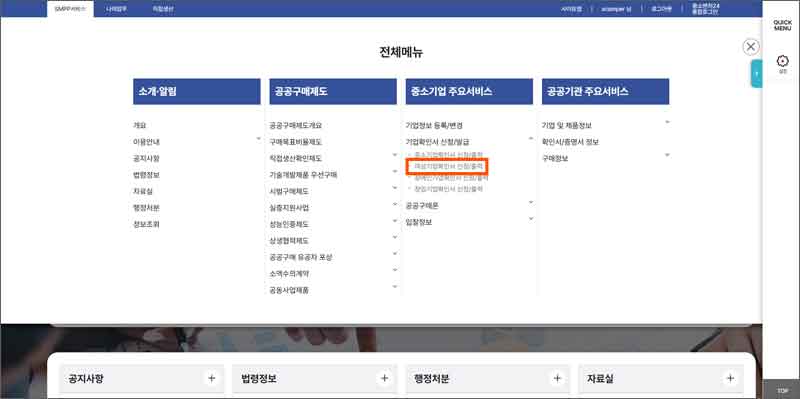The width and height of the screenshot is (800, 399).
Task: Switch to the 나의업무 top tab
Action: (116, 9)
